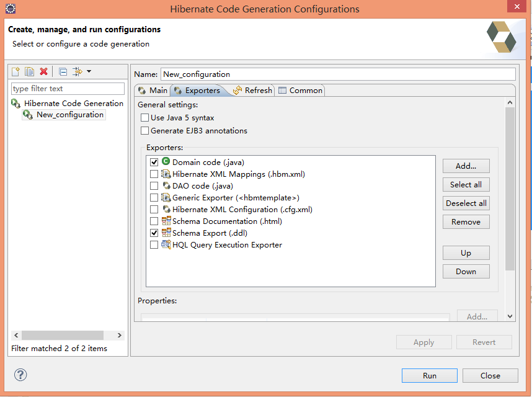Click the Filter launch configurations icon
Viewport: 532px width, 397px height.
(78, 71)
